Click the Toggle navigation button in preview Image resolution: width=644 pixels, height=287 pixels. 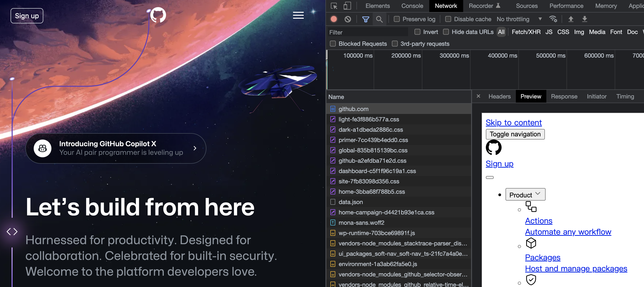(x=515, y=134)
